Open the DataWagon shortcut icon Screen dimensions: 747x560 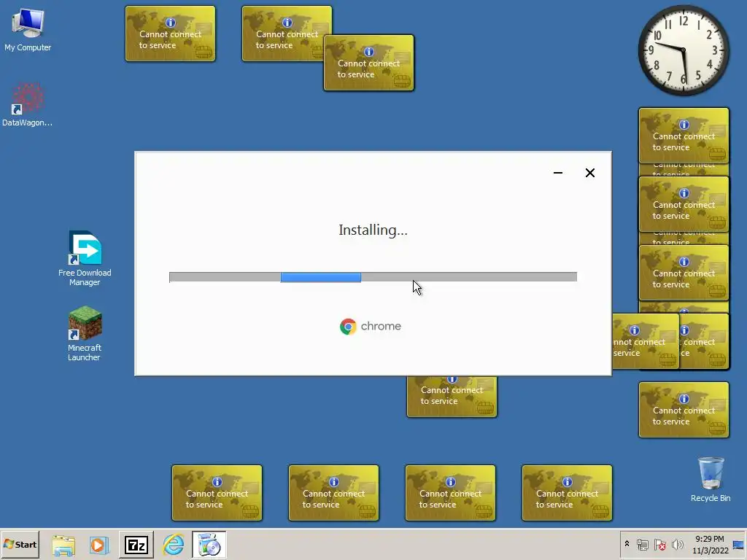coord(27,105)
